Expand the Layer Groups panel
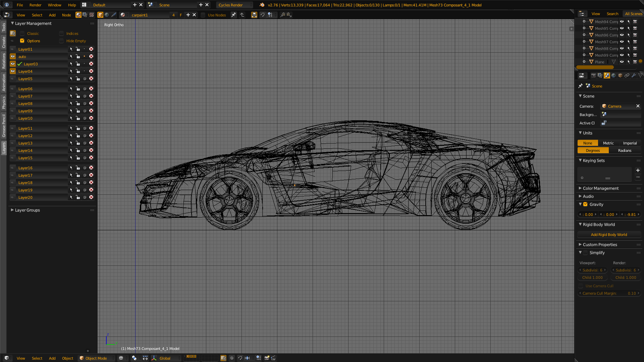 coord(27,210)
